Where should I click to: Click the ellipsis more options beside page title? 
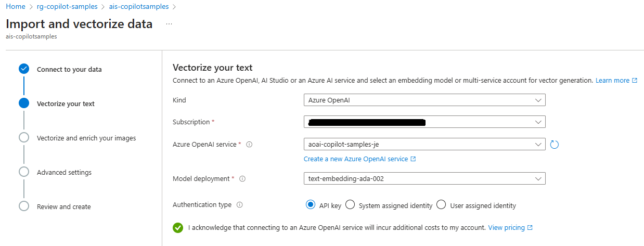pyautogui.click(x=169, y=24)
